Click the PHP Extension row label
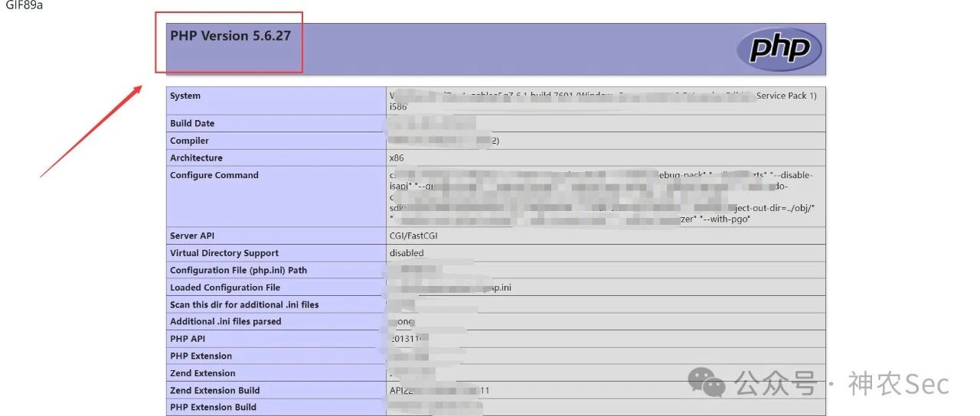This screenshot has width=980, height=416. click(201, 356)
